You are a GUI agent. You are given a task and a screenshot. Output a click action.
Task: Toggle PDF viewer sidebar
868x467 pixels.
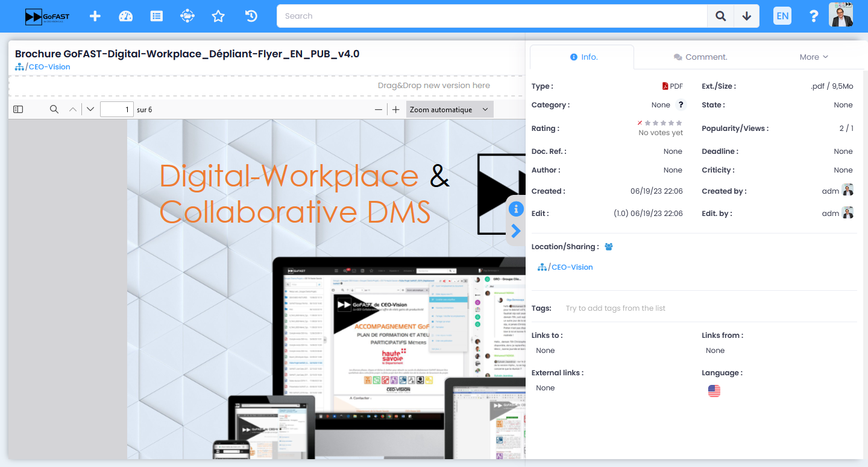[x=18, y=109]
